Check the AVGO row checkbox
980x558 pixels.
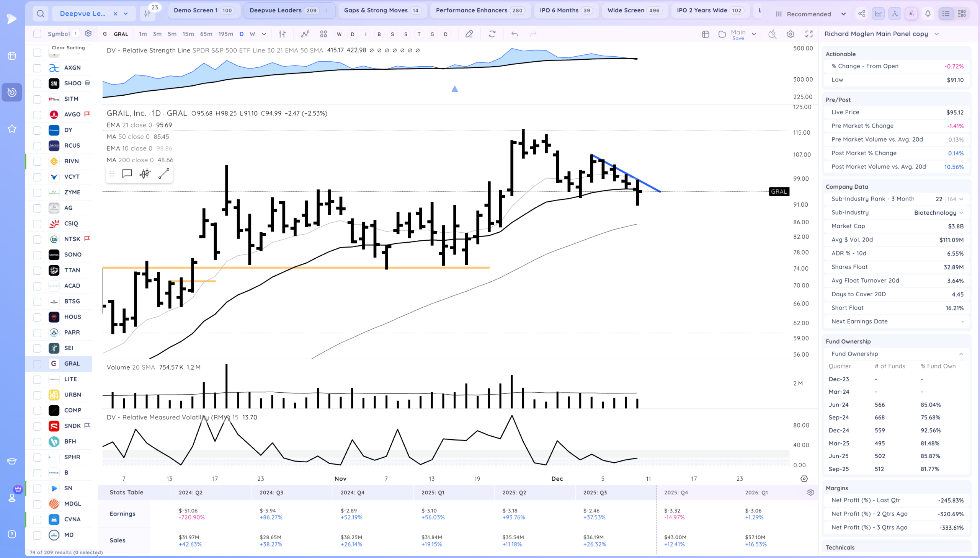pos(37,114)
